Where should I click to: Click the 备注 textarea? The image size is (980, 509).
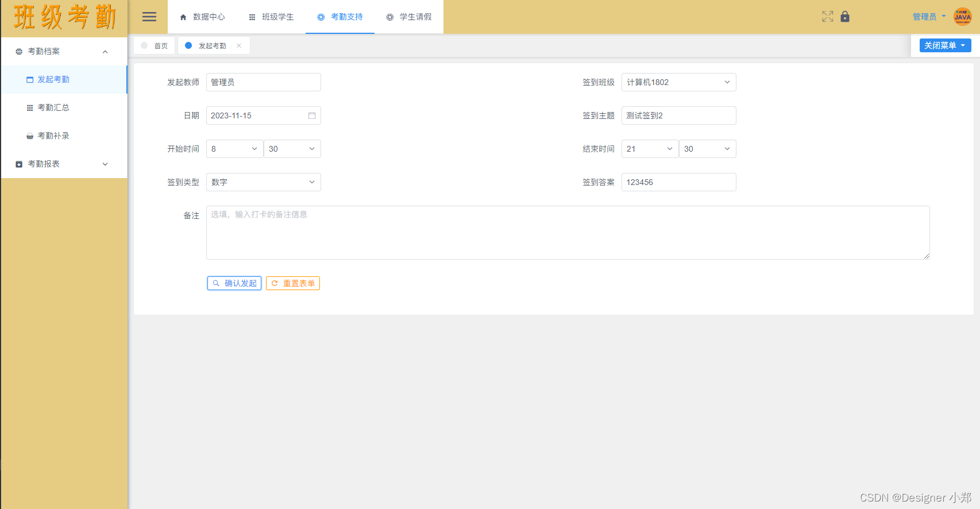point(568,233)
